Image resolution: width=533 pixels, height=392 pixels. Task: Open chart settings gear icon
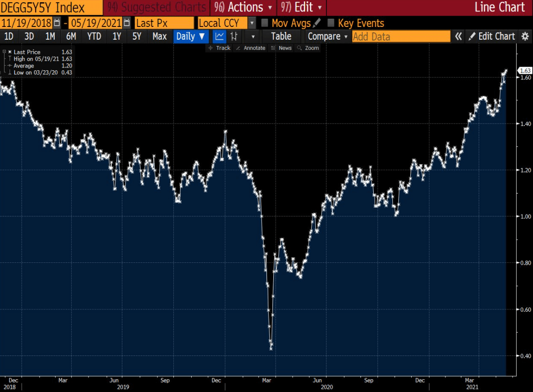click(526, 36)
